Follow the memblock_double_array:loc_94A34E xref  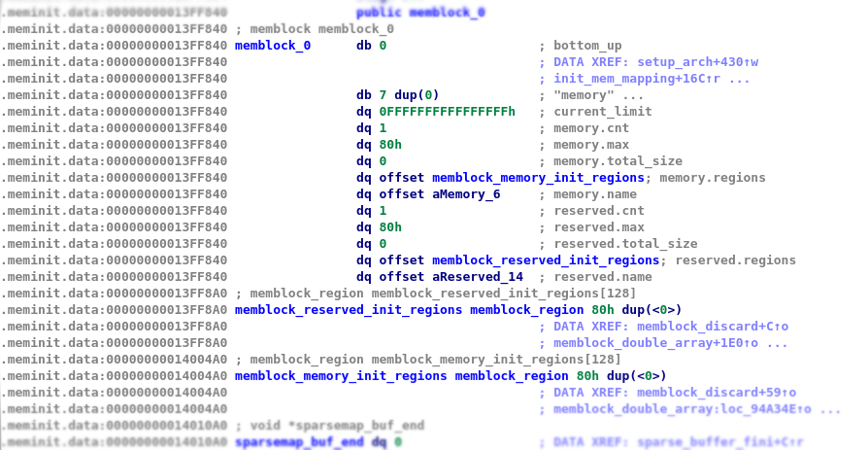point(683,409)
